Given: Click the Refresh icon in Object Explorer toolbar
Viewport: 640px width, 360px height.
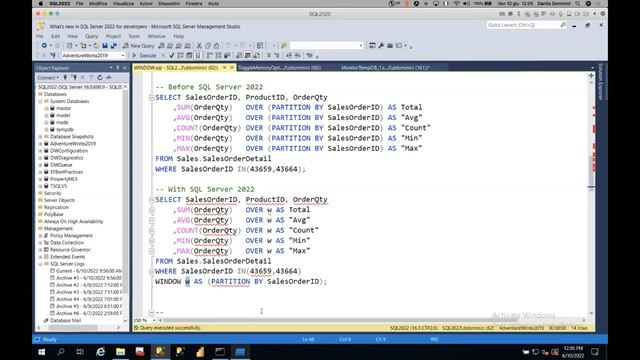Looking at the screenshot, I should pyautogui.click(x=100, y=78).
